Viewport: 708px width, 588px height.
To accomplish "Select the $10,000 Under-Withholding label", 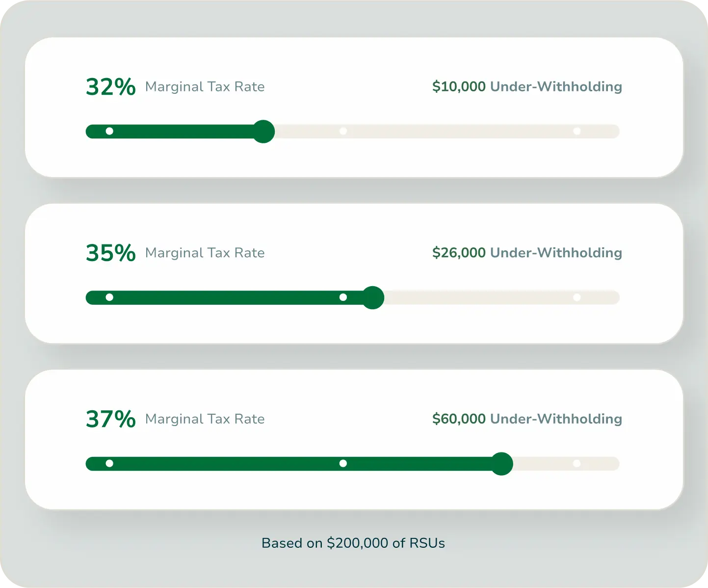I will click(527, 87).
